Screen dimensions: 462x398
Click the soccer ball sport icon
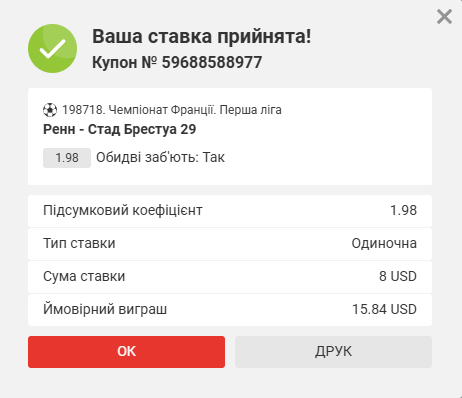50,110
